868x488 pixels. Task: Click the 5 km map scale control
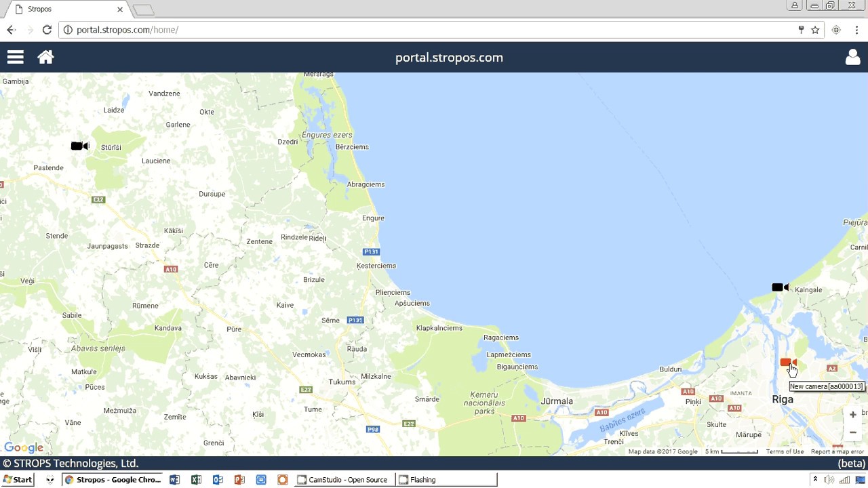coord(732,451)
